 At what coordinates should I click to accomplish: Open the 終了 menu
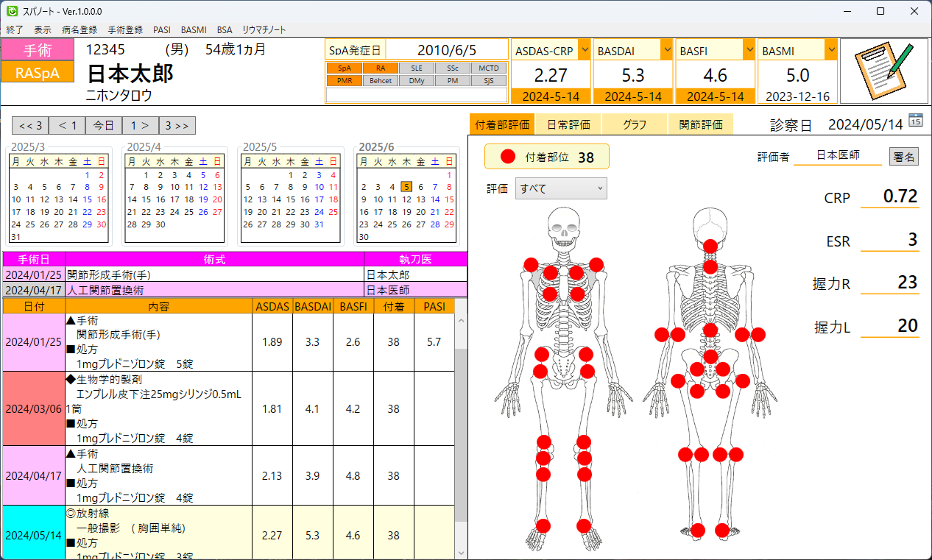[15, 30]
